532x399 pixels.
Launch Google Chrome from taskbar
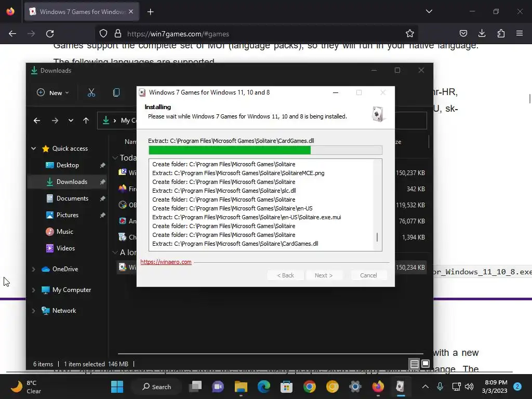click(310, 387)
